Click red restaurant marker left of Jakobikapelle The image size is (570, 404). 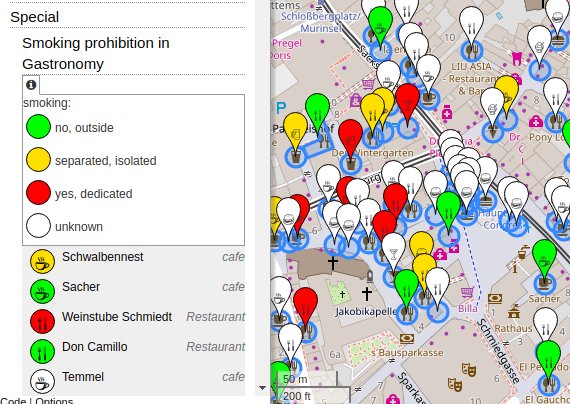click(x=305, y=305)
